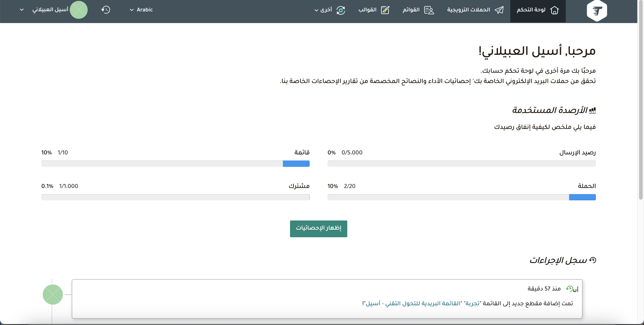Click the templates pencil icon
This screenshot has height=325, width=644.
click(x=385, y=10)
